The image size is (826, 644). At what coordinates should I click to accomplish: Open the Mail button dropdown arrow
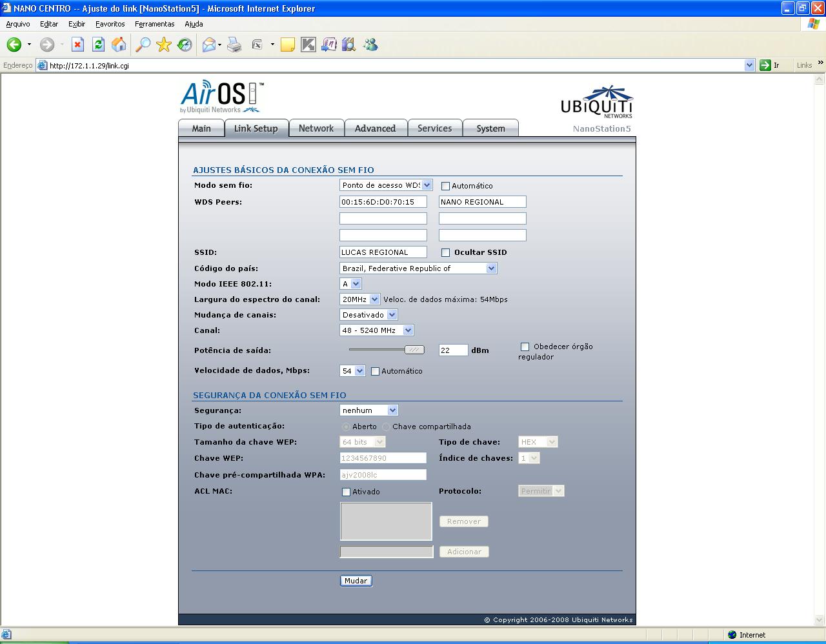[220, 45]
